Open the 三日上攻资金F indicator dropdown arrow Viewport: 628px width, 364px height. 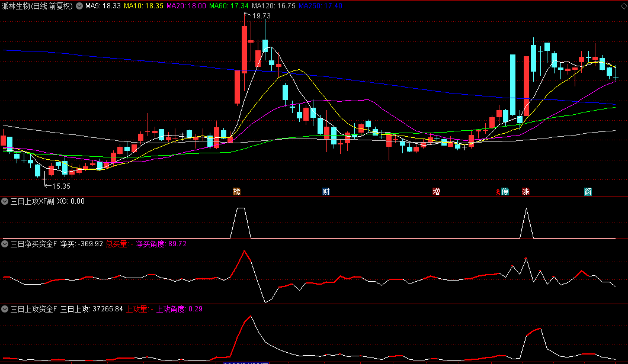(x=5, y=309)
